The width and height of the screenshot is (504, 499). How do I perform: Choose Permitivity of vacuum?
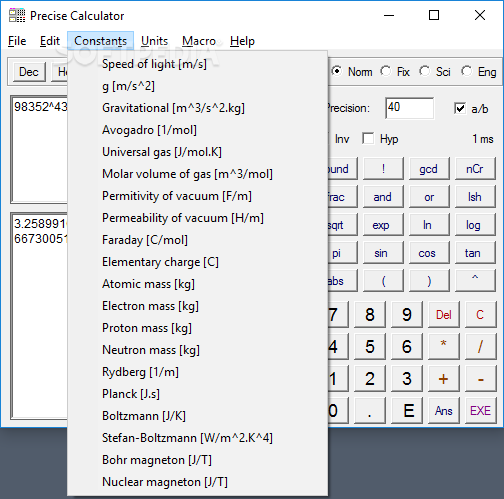tap(197, 196)
